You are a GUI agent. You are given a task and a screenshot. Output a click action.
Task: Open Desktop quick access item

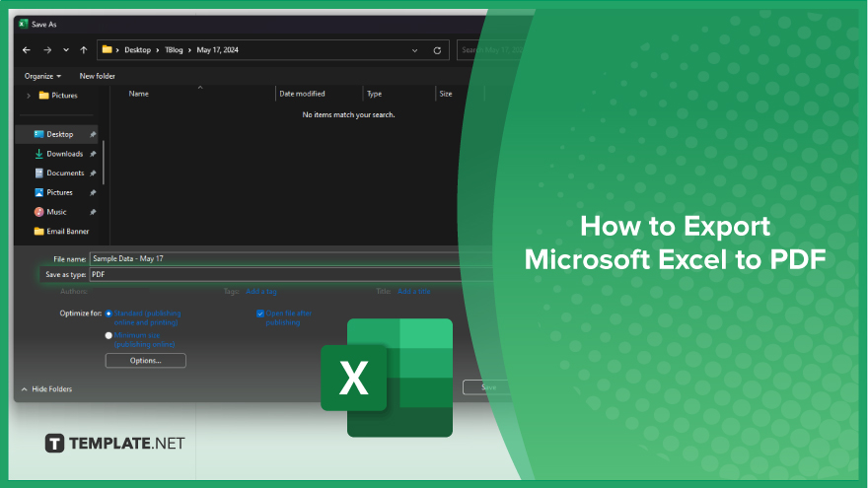tap(53, 134)
